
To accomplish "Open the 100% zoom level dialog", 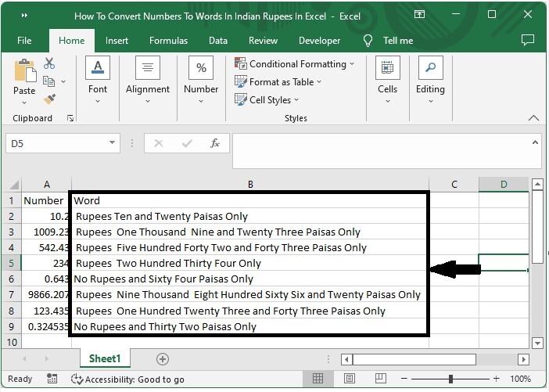I will [521, 379].
